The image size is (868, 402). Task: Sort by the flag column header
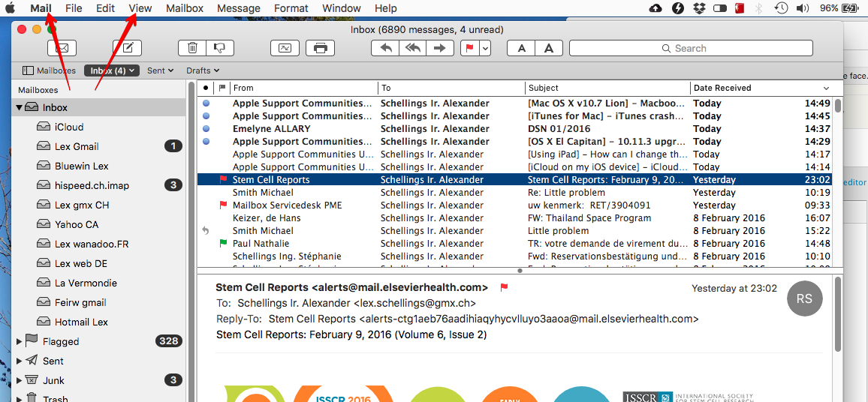coord(222,87)
